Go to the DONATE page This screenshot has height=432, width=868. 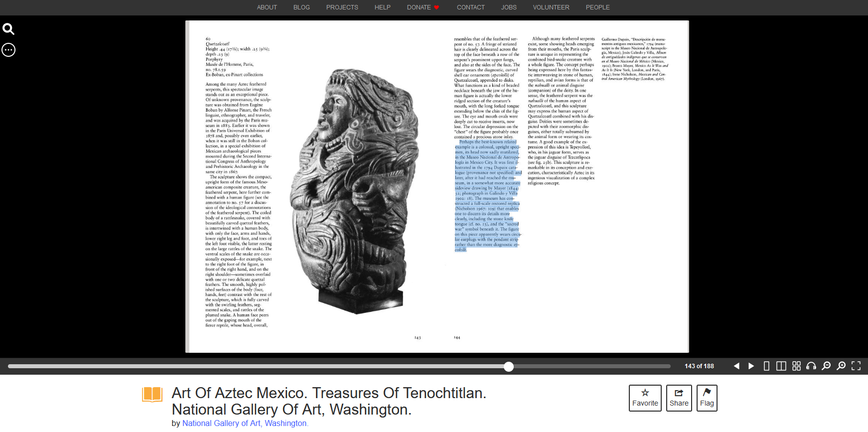[x=423, y=7]
